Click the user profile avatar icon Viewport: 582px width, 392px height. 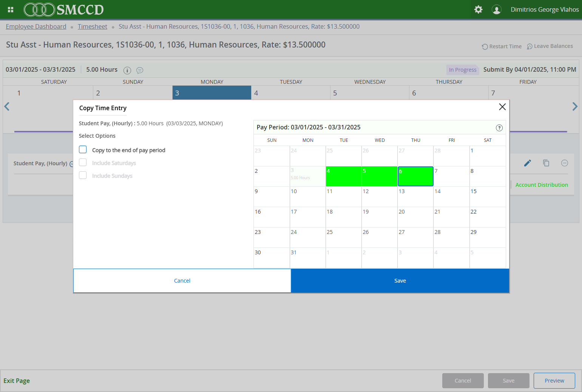[x=496, y=9]
